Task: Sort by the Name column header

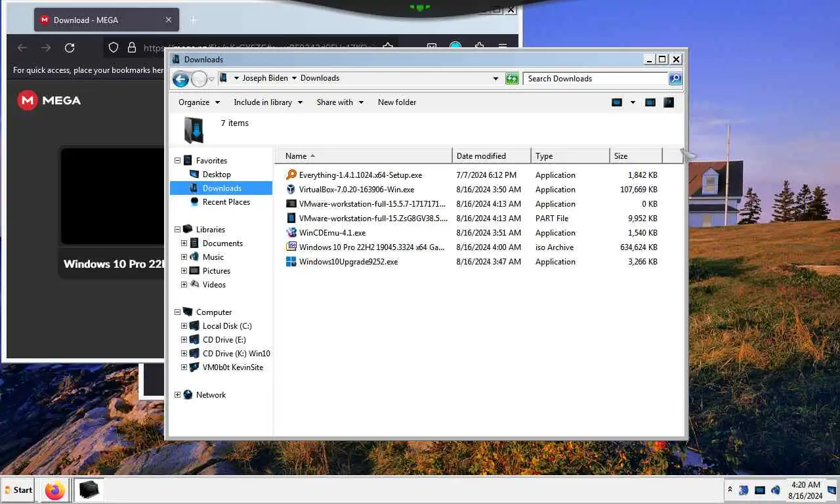Action: click(x=363, y=156)
